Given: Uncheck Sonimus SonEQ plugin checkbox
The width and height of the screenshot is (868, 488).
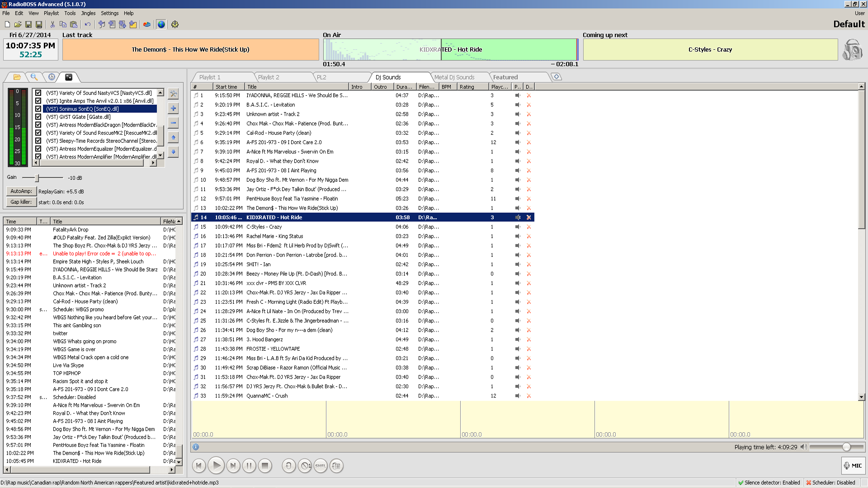Looking at the screenshot, I should click(x=38, y=109).
